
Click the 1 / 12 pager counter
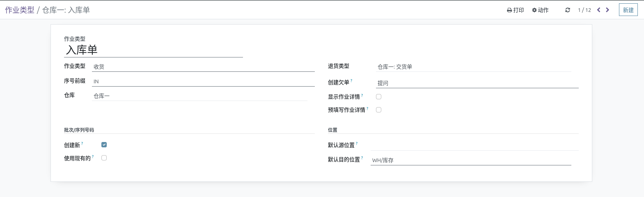584,10
